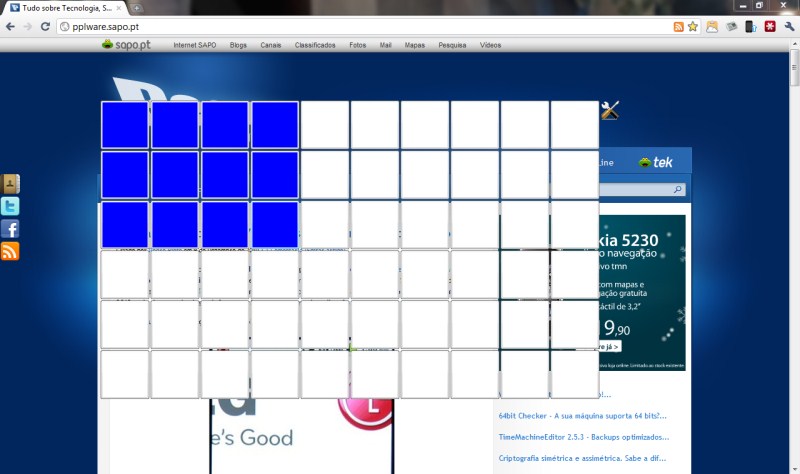Open the Mapas menu item
800x474 pixels.
pos(415,45)
